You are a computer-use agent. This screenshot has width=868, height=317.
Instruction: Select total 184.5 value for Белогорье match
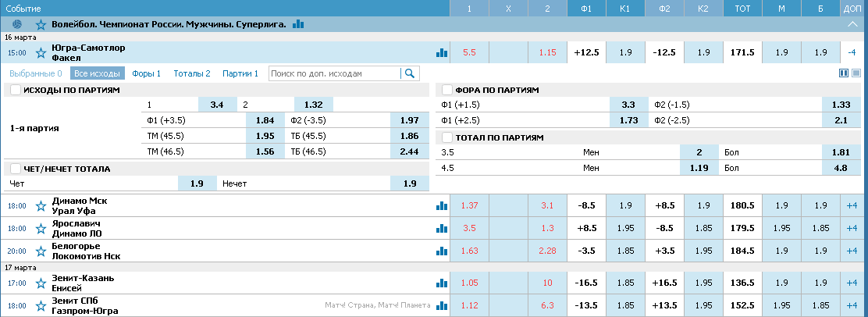(x=742, y=251)
